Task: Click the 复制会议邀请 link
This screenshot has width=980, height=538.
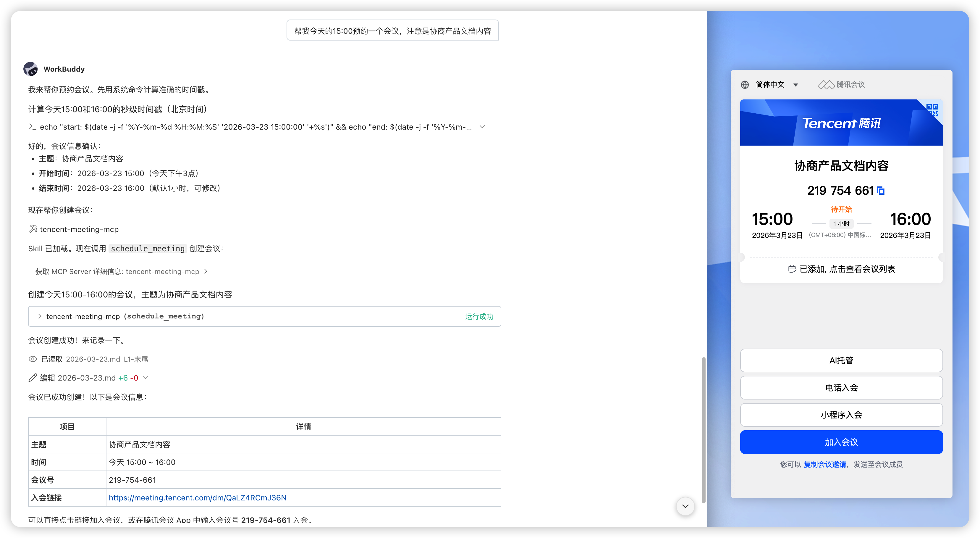Action: tap(824, 464)
